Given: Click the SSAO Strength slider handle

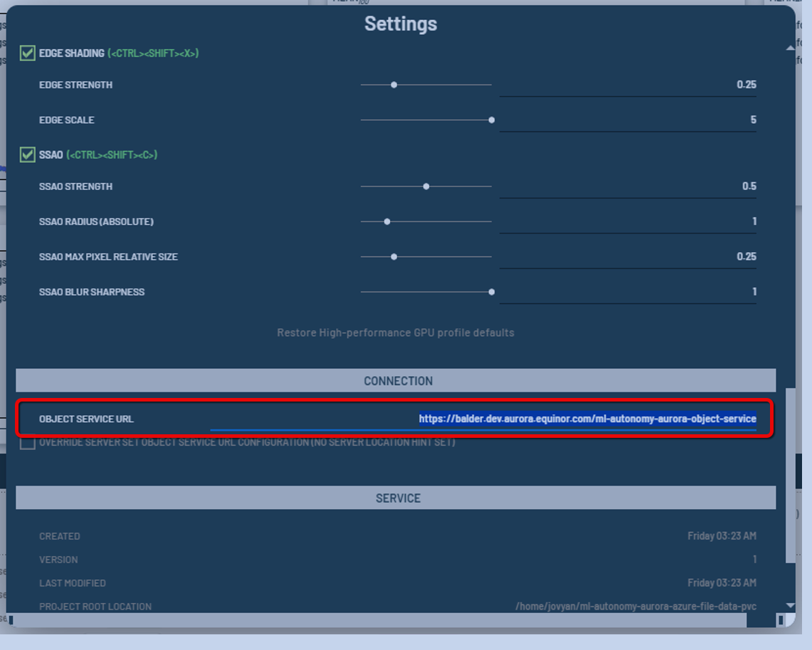Looking at the screenshot, I should tap(426, 187).
